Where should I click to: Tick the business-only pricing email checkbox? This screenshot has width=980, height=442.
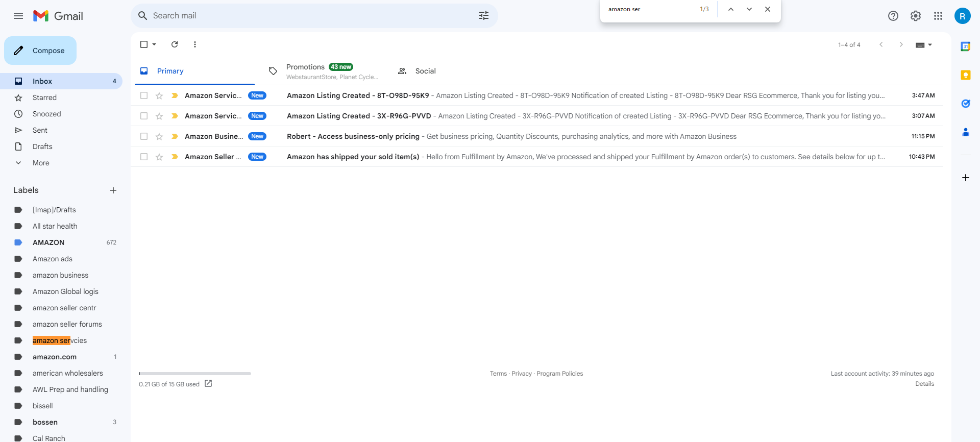tap(144, 136)
